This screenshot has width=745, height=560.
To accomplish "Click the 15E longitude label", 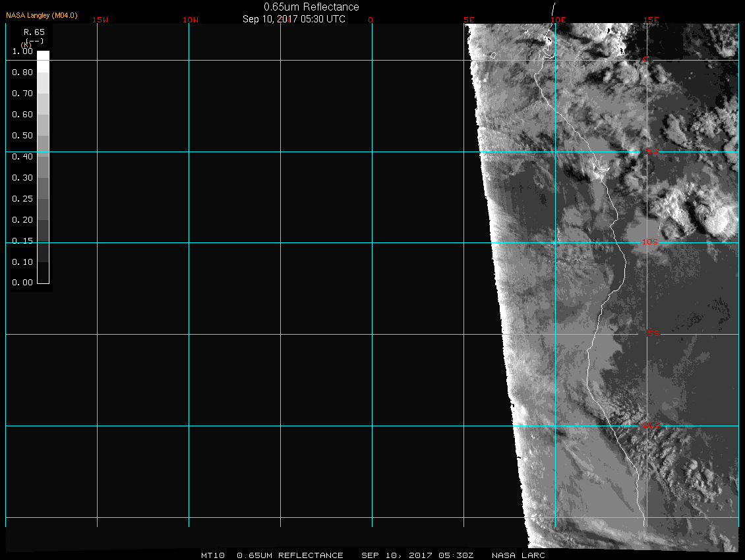I will click(651, 20).
